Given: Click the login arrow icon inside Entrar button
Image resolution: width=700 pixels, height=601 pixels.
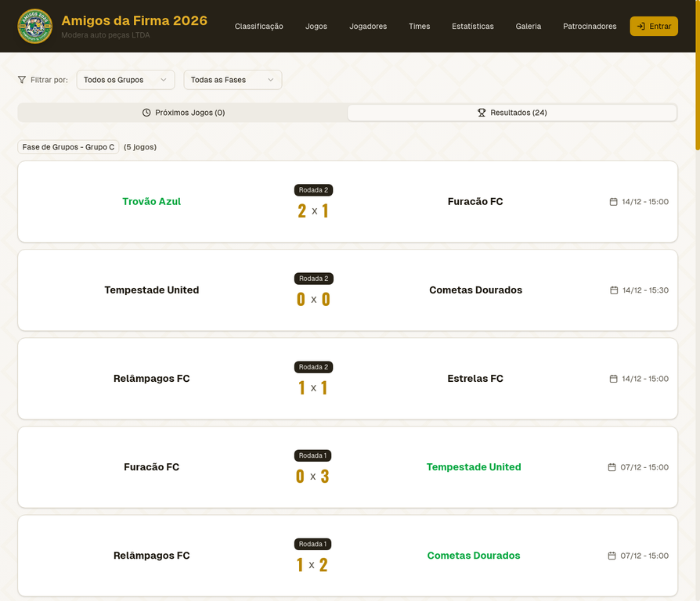Looking at the screenshot, I should tap(640, 26).
